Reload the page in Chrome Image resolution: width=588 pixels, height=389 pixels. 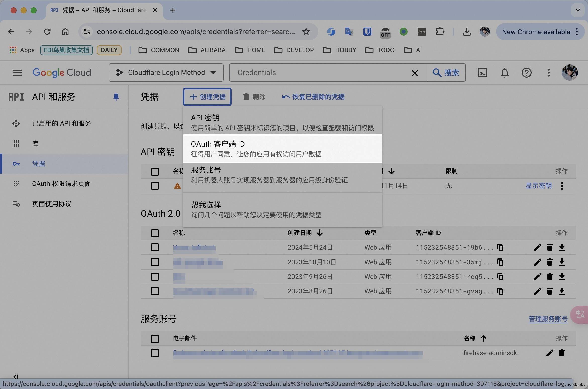point(47,32)
